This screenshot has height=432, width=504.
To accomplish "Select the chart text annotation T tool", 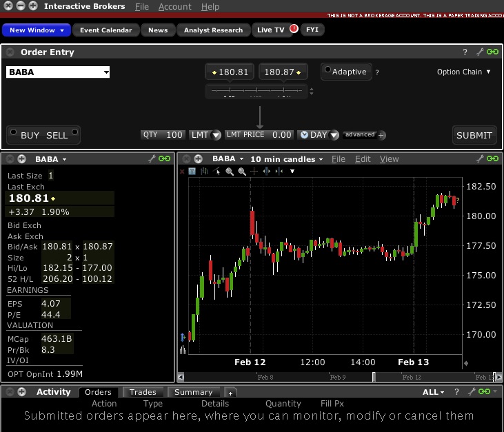I will pyautogui.click(x=192, y=171).
